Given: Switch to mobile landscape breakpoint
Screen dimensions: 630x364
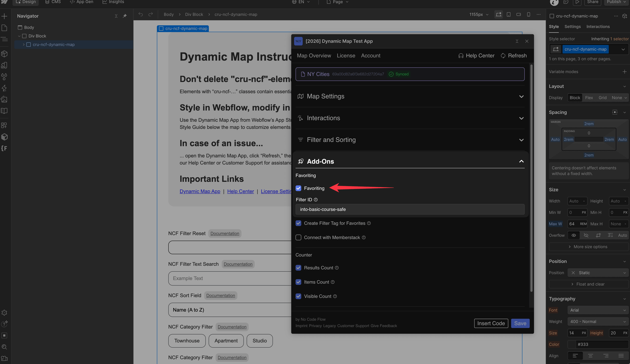Looking at the screenshot, I should coord(518,14).
